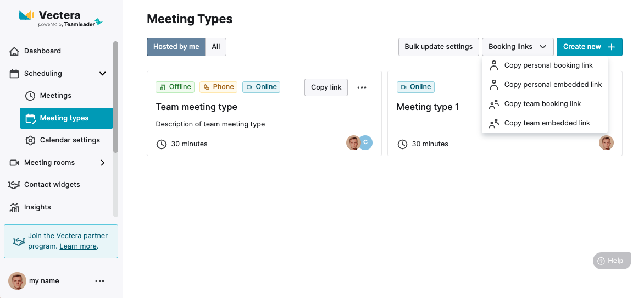Click the Meetings clock icon in sidebar
Viewport: 644px width, 298px height.
(x=30, y=96)
